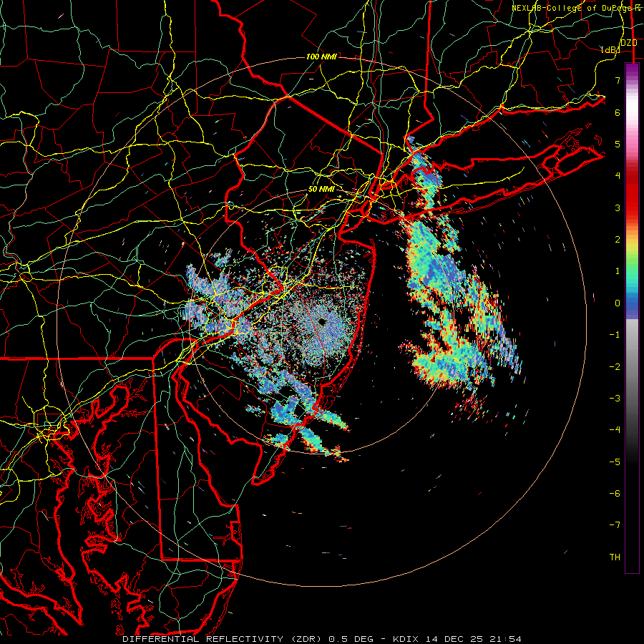Click the "DZD" label above the color bar
The image size is (644, 644).
pos(629,43)
